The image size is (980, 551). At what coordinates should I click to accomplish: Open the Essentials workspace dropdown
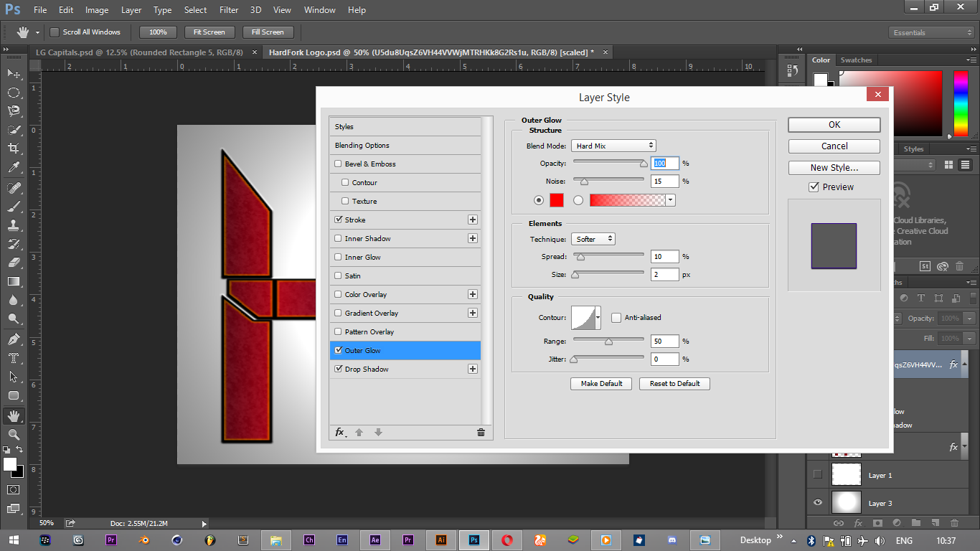[931, 32]
